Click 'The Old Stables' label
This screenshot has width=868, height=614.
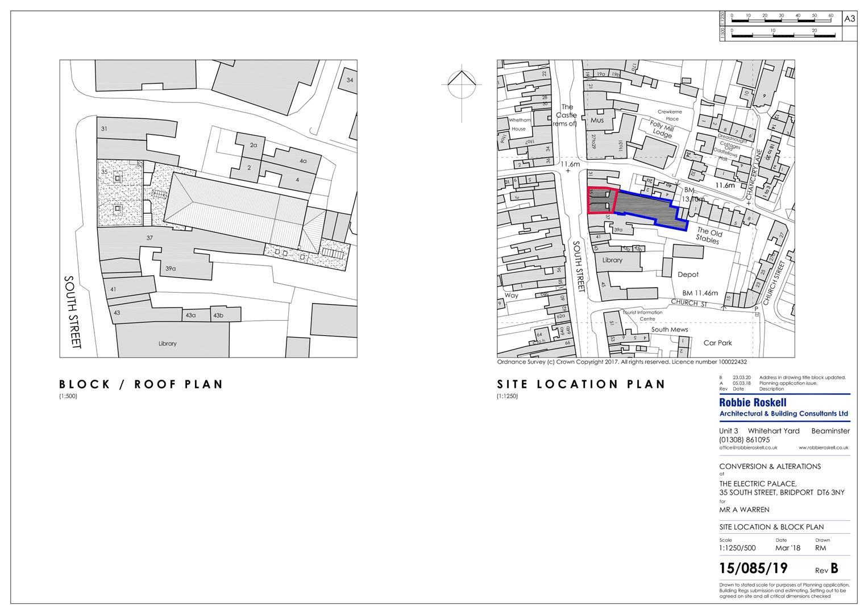709,236
